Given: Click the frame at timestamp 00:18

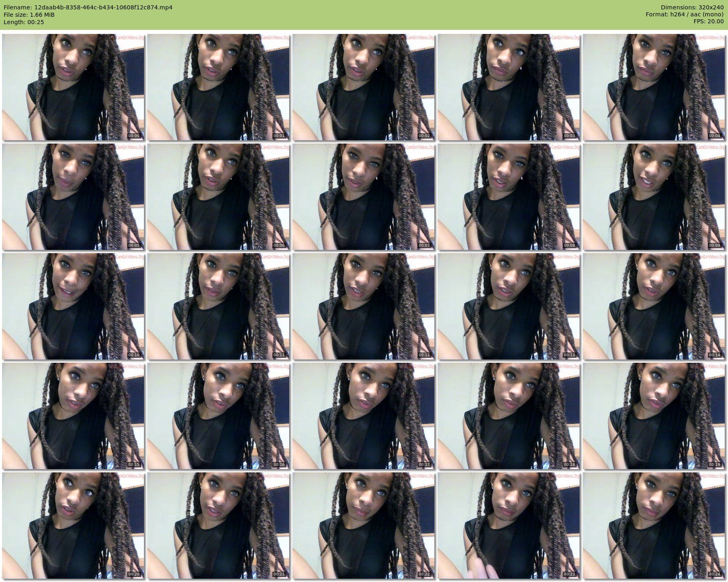Looking at the screenshot, I should point(509,416).
